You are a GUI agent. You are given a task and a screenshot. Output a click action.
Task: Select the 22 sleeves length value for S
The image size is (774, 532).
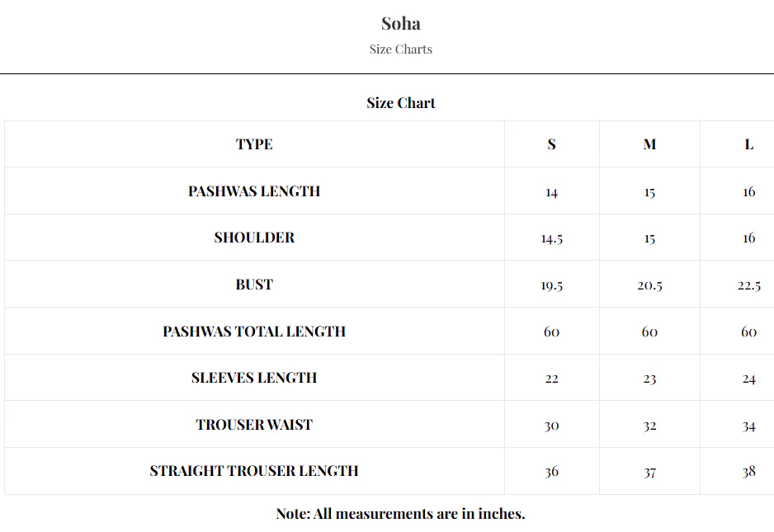pos(551,379)
